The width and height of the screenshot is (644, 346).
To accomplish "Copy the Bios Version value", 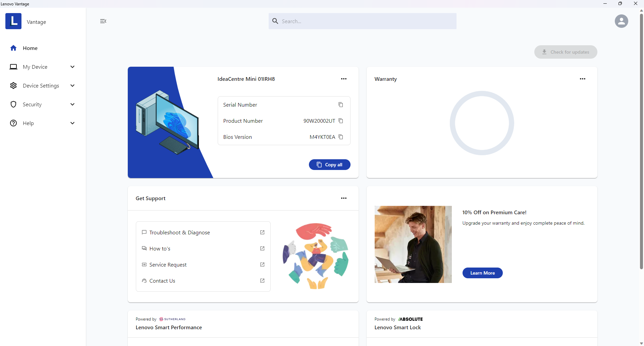I will (x=341, y=137).
